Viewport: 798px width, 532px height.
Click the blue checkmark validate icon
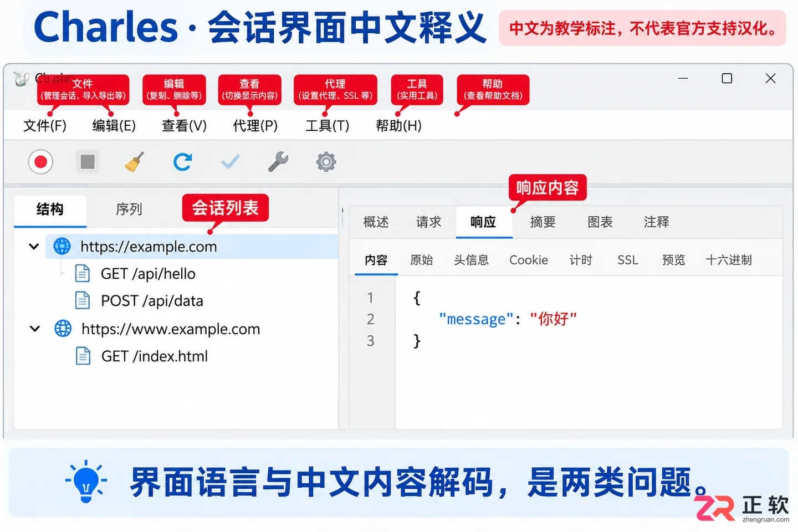(x=231, y=162)
